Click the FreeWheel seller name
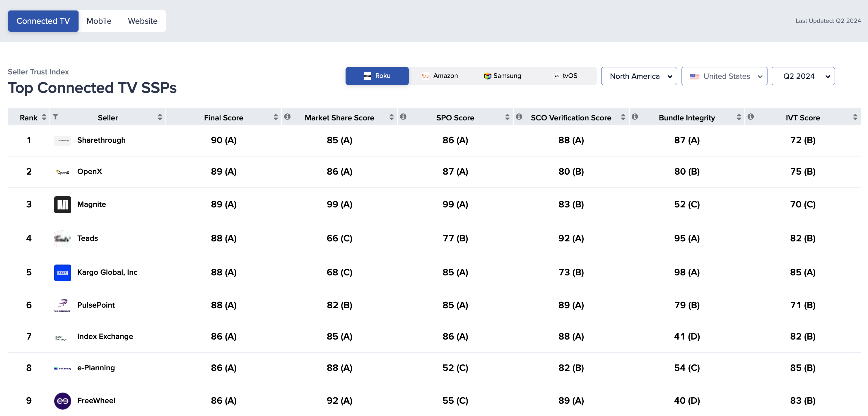The height and width of the screenshot is (416, 868). (x=96, y=400)
